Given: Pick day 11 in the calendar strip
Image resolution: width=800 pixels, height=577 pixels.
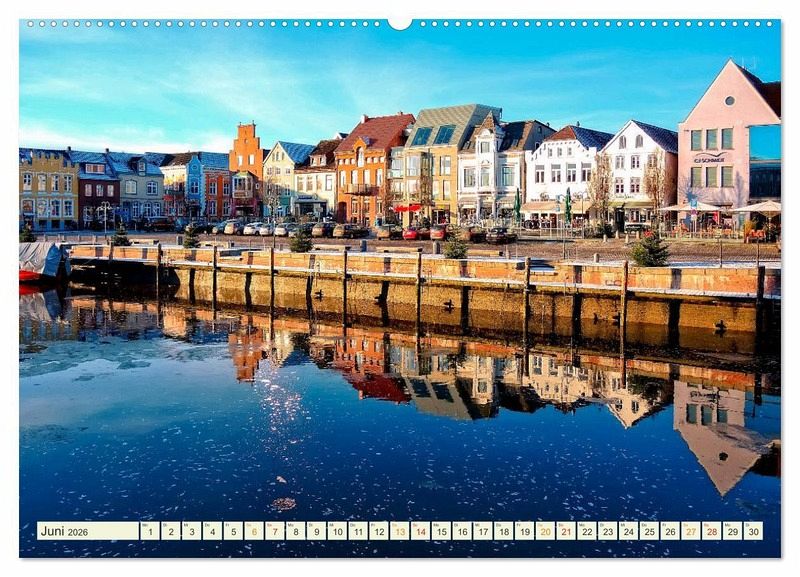Looking at the screenshot, I should [x=358, y=531].
